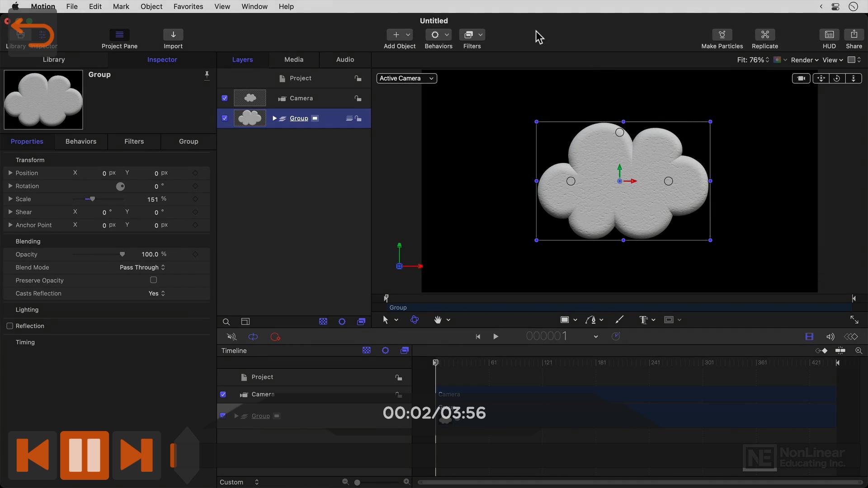Open the Filters toolbar icon
The image size is (868, 488).
tap(468, 35)
